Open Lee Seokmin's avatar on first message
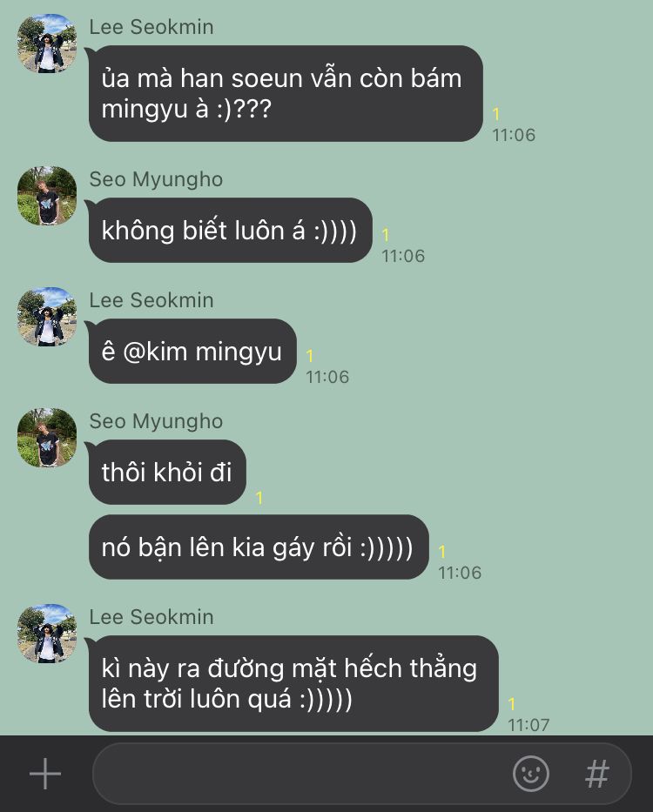 47,43
